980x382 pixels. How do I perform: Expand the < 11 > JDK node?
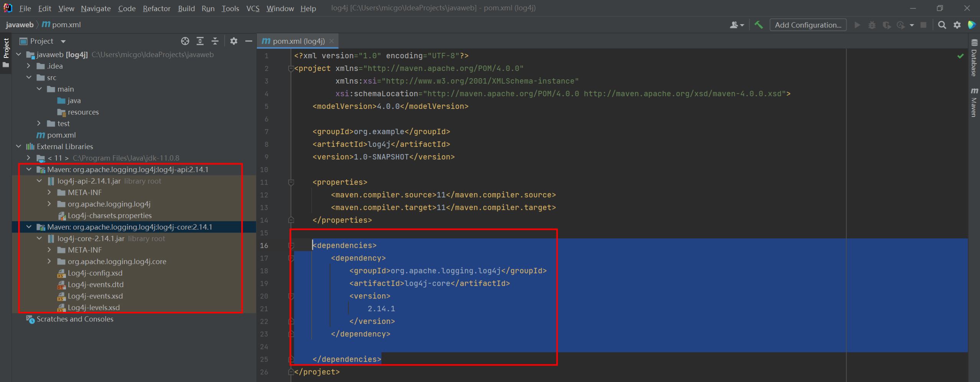tap(29, 158)
